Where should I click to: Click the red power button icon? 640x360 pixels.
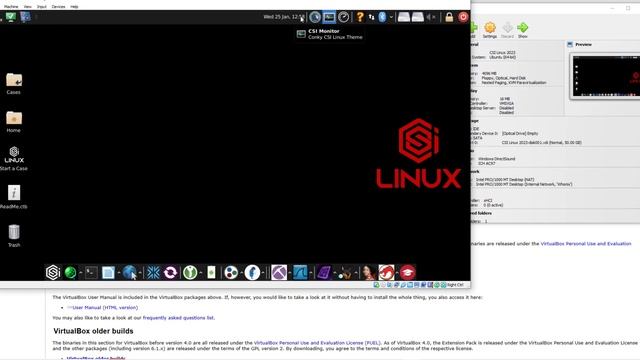[463, 17]
